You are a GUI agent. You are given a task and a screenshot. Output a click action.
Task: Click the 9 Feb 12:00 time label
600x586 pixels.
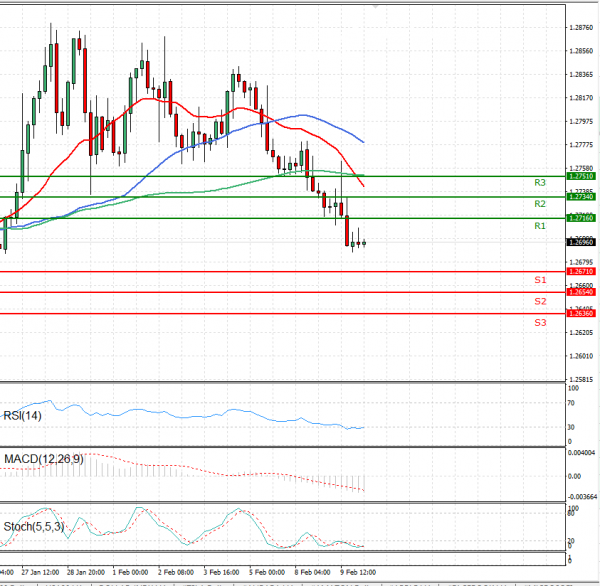358,573
